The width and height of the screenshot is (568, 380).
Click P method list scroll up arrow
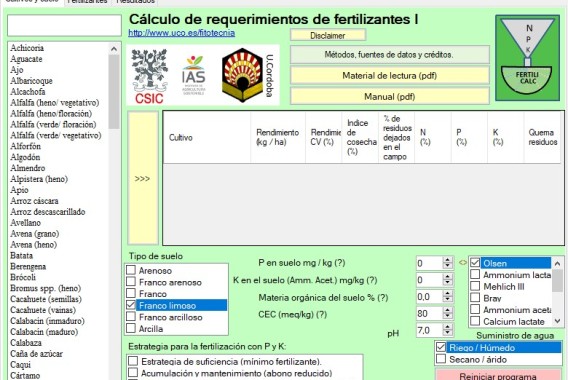(557, 263)
